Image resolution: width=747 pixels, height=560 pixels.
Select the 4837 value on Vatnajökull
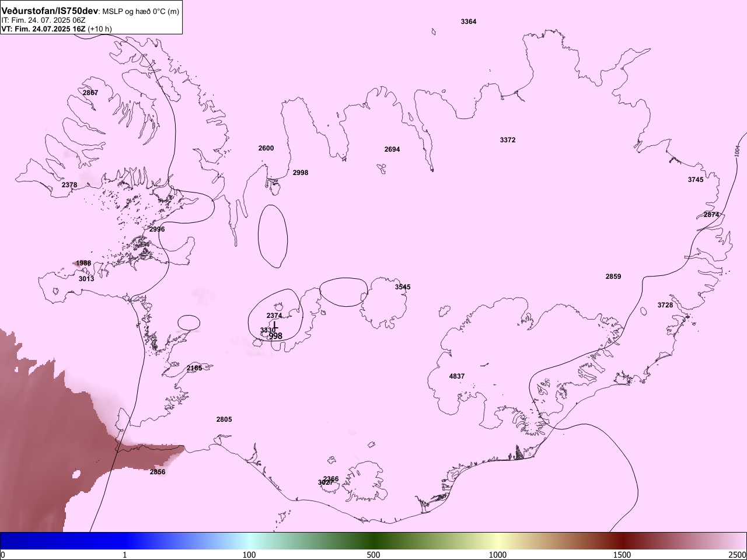457,376
